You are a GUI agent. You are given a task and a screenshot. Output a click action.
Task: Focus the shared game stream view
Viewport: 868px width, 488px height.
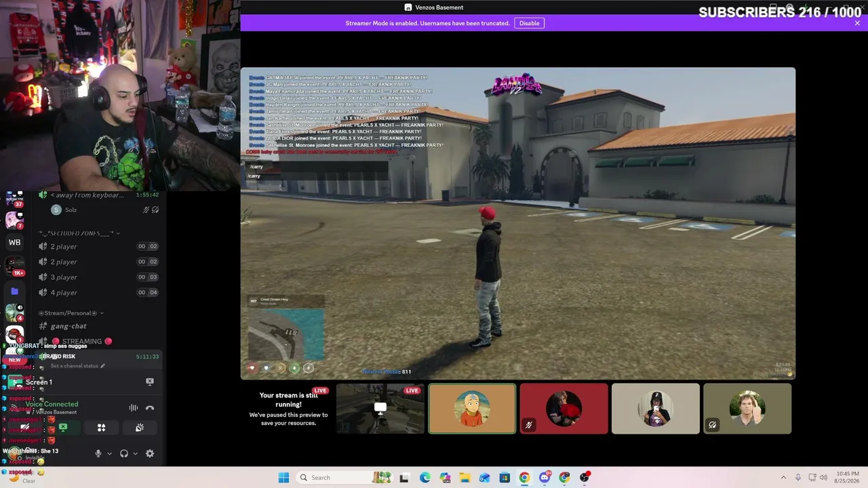tap(517, 223)
